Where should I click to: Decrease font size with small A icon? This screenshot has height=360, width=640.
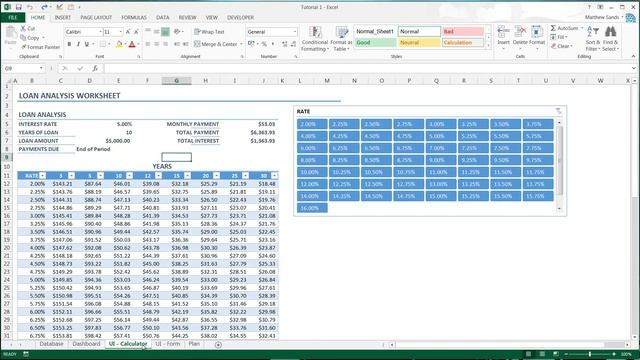[136, 32]
